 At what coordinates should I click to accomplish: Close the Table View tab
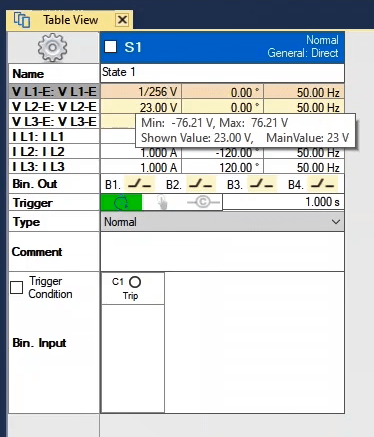pyautogui.click(x=122, y=20)
